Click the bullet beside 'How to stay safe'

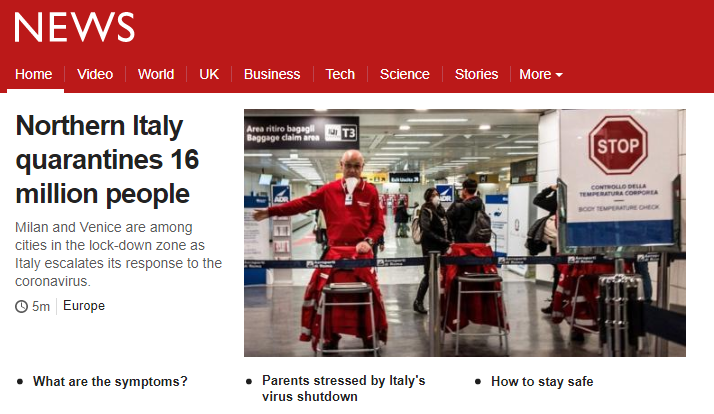pos(478,382)
